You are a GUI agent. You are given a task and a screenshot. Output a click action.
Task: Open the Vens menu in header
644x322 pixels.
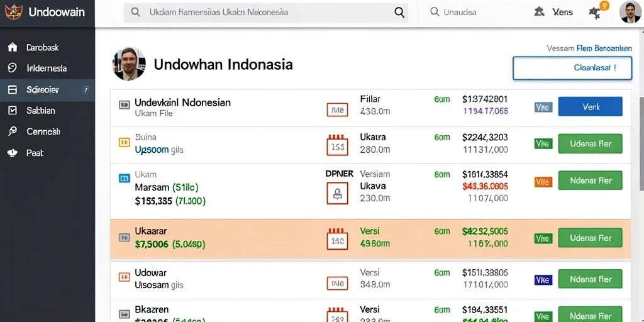(x=563, y=13)
